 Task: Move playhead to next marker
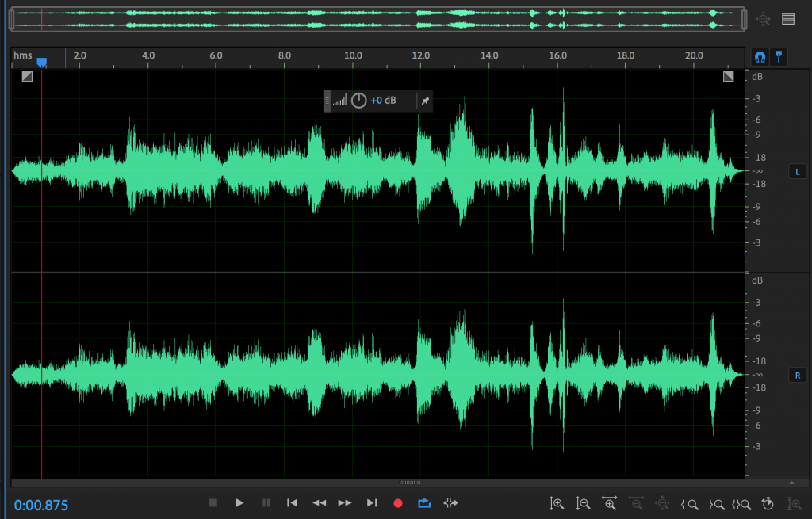(x=371, y=503)
